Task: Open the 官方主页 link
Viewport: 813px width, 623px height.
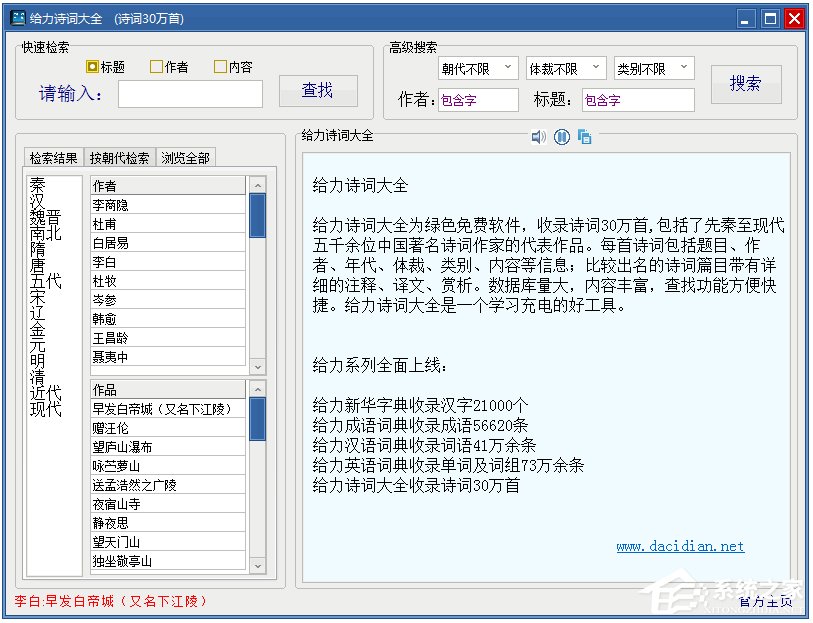Action: 766,601
